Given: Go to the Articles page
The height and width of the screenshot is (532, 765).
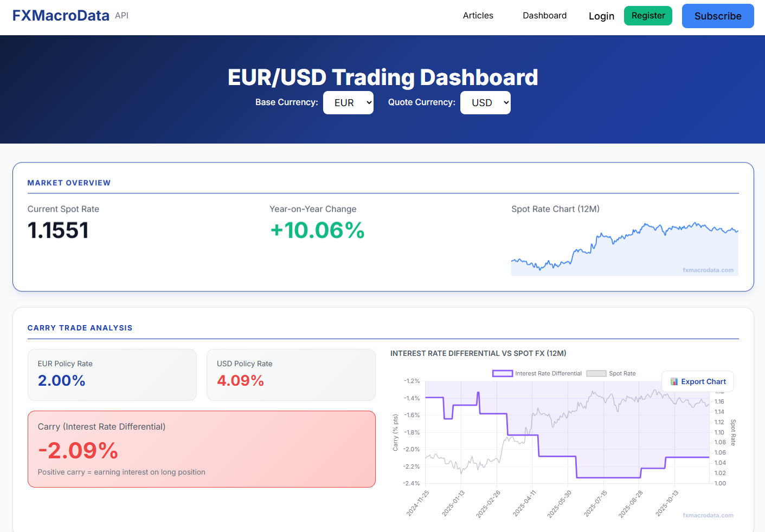Looking at the screenshot, I should (478, 16).
